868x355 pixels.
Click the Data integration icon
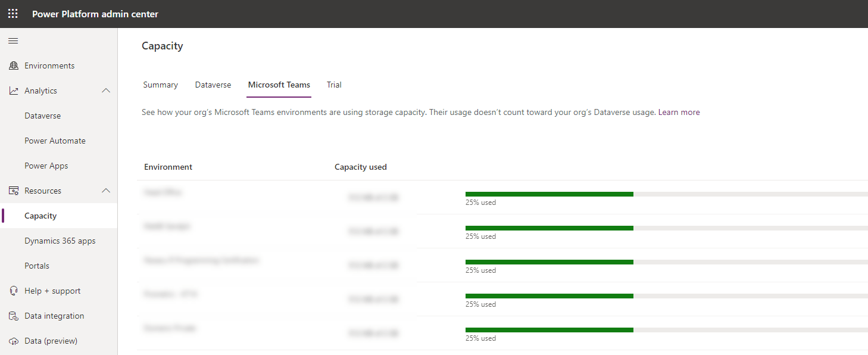(13, 316)
